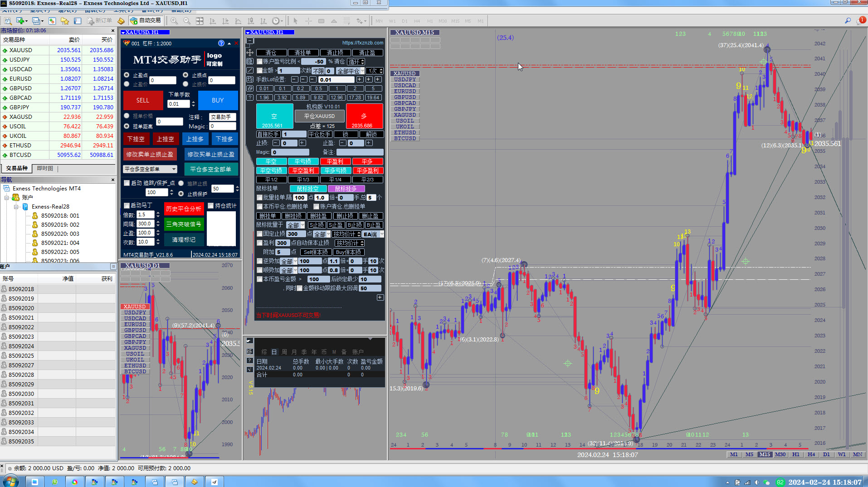Click the purple 鼠标挂多 button
Screen dimensions: 868x487
(346, 189)
